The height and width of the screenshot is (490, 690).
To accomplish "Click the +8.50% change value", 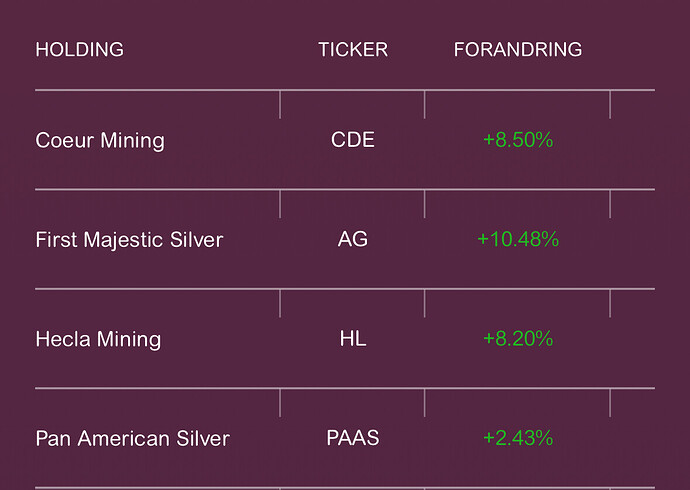I will tap(518, 140).
